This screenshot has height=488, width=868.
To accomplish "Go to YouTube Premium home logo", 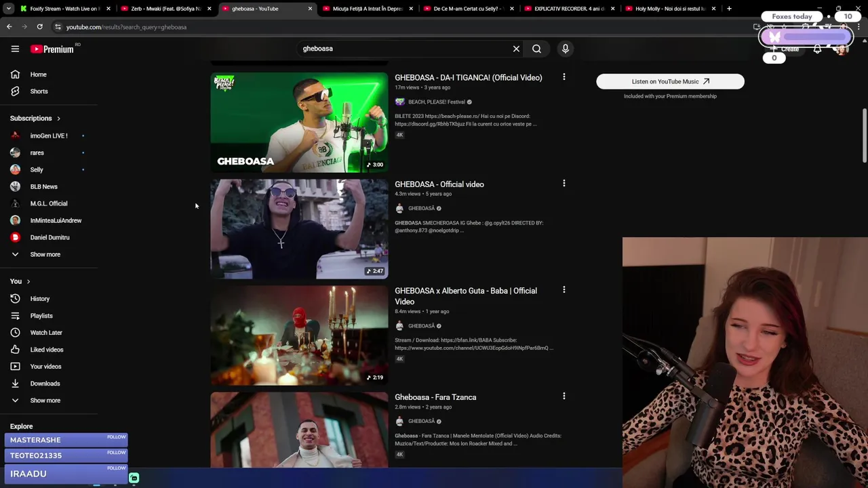I will coord(52,49).
